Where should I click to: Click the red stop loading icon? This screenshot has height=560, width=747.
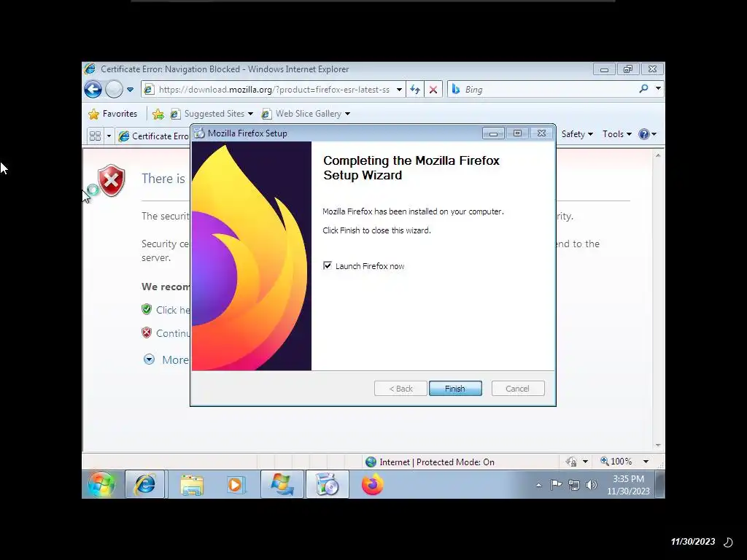point(433,90)
